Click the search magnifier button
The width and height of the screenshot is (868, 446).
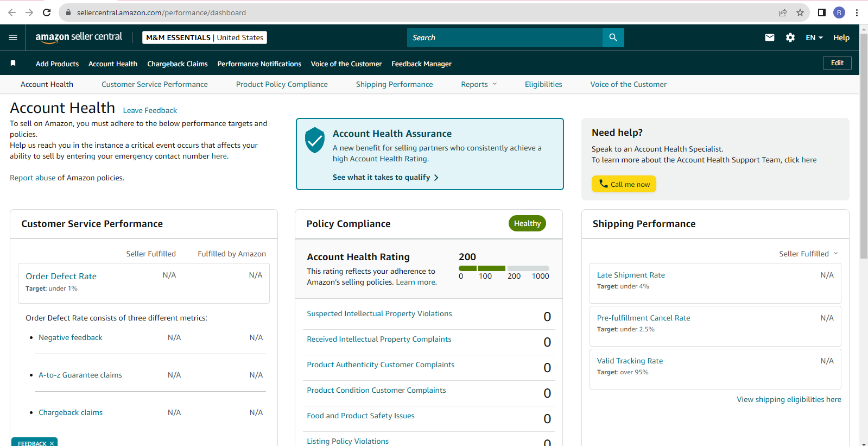tap(613, 37)
